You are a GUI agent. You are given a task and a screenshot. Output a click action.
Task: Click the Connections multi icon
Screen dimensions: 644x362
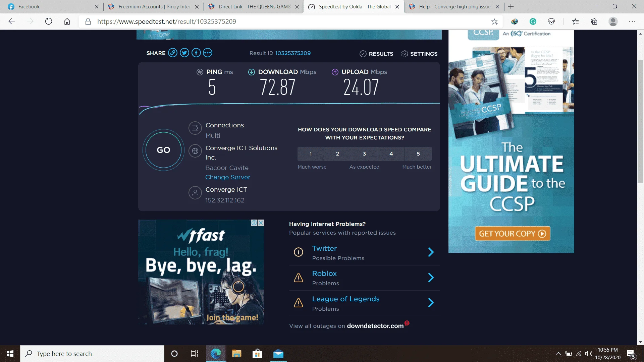click(195, 128)
